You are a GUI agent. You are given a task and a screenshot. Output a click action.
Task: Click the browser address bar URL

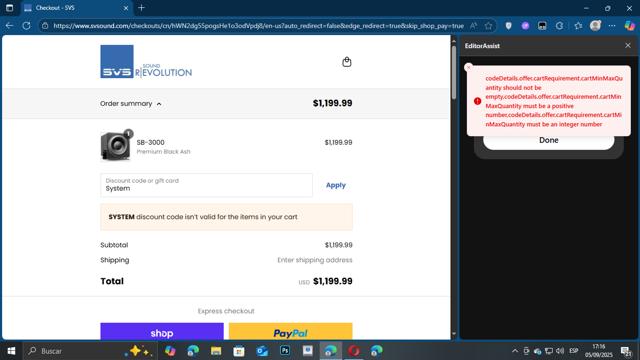tap(258, 26)
